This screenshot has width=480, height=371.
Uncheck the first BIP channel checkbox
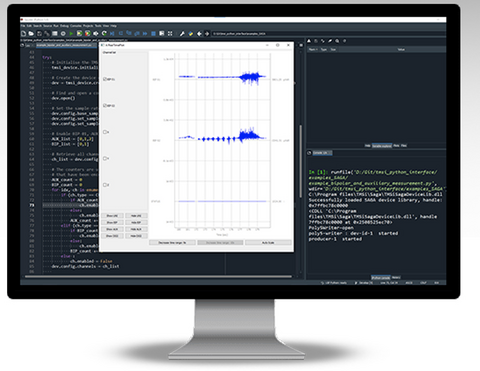(x=105, y=79)
